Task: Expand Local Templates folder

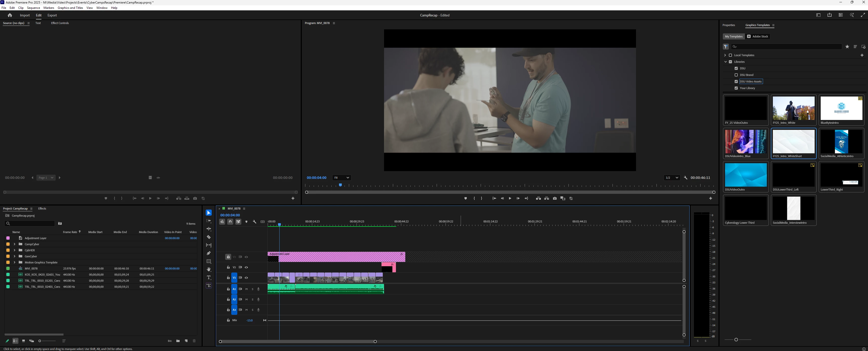Action: coord(725,55)
